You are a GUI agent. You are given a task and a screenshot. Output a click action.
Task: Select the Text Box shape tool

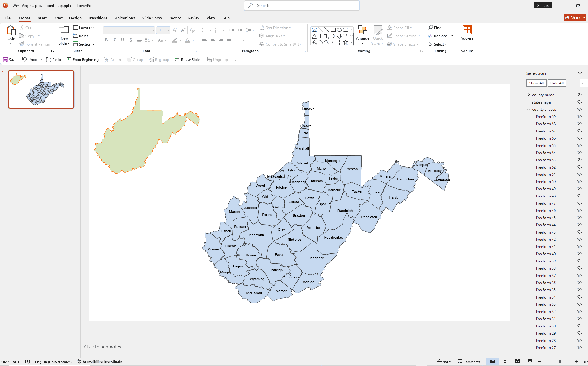click(314, 30)
